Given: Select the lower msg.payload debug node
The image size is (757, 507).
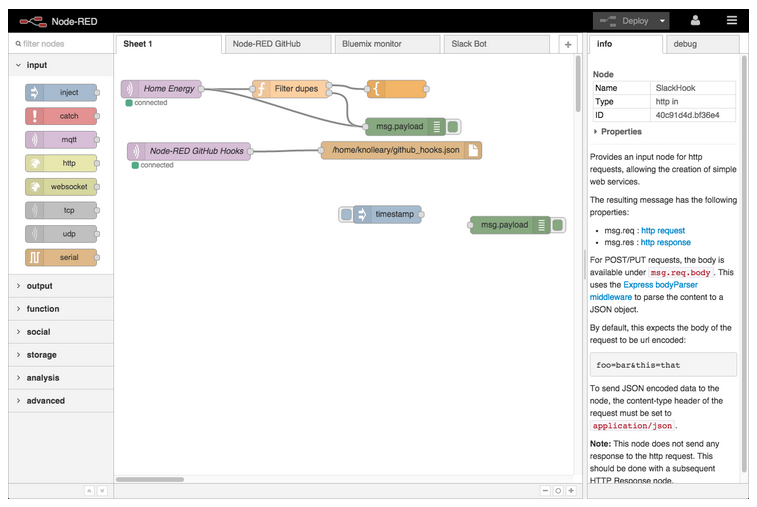Looking at the screenshot, I should pos(510,225).
